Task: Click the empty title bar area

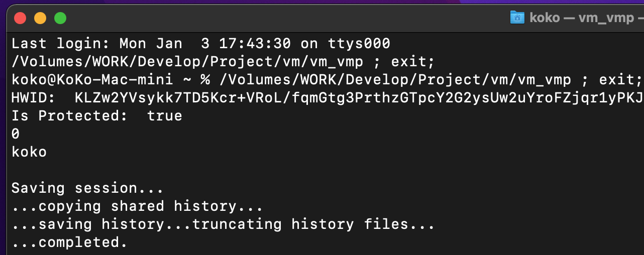Action: pos(286,18)
